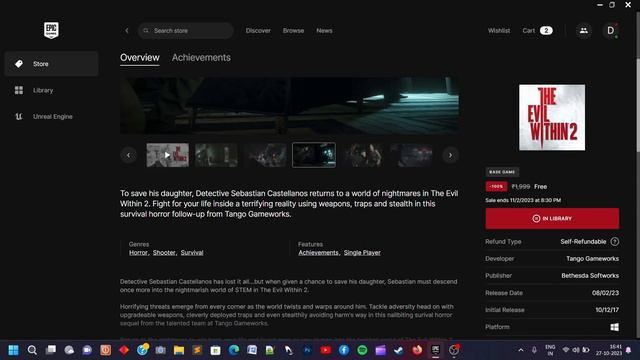Open Photoshop from the taskbar
The width and height of the screenshot is (640, 360).
pyautogui.click(x=307, y=350)
